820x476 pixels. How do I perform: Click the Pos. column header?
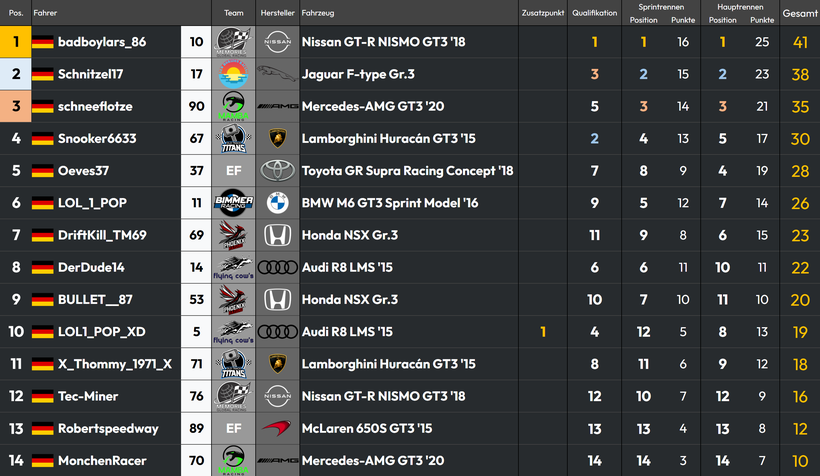tap(16, 13)
